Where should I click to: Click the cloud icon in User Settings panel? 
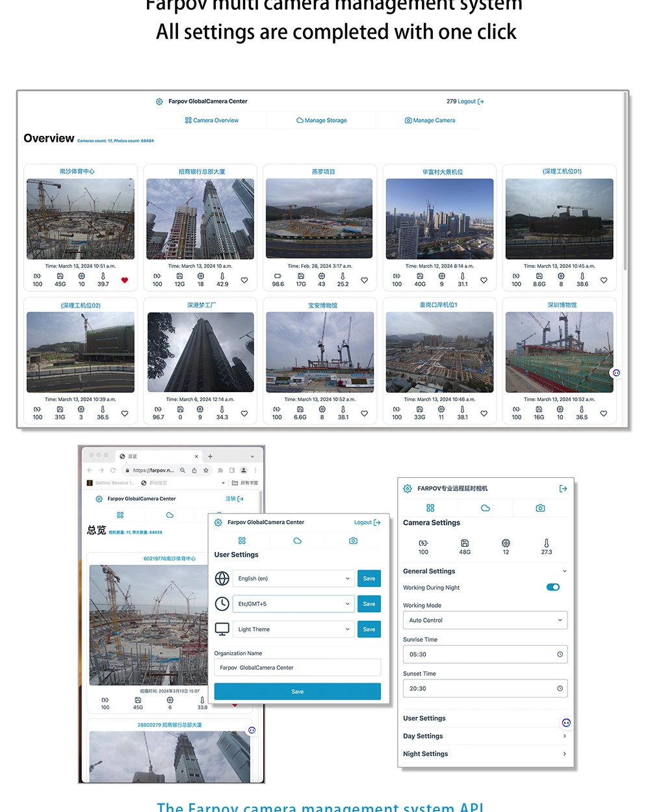[x=297, y=541]
